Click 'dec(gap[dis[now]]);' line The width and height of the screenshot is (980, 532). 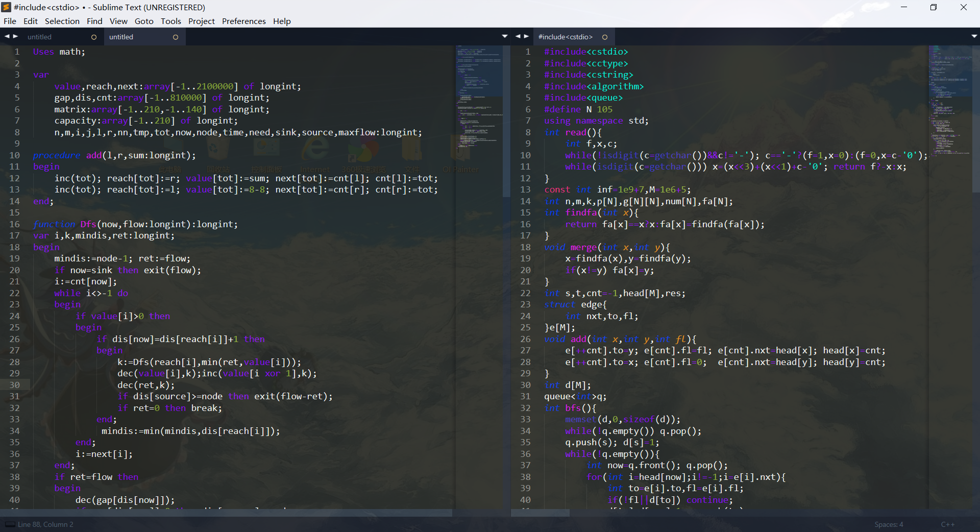point(125,500)
